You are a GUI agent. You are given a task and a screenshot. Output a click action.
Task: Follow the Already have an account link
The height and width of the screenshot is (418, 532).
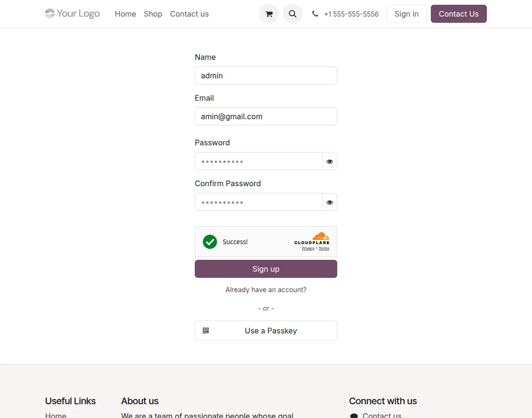266,290
